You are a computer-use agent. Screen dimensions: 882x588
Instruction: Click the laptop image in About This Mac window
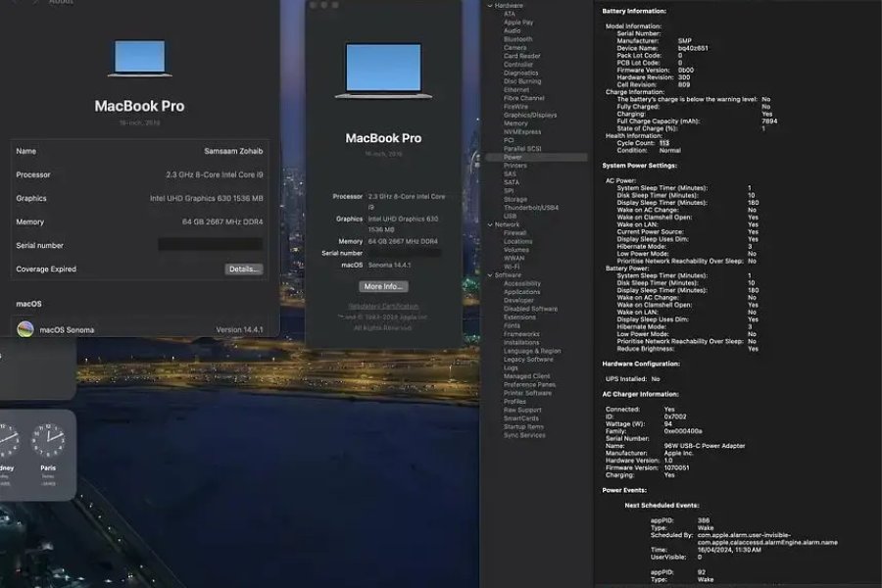pos(383,71)
